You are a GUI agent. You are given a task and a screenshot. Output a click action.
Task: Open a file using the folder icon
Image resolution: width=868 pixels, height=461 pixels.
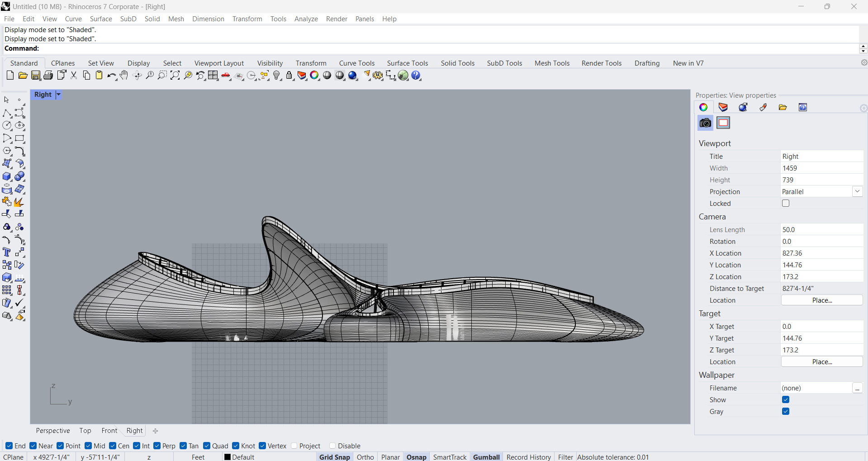(x=23, y=76)
